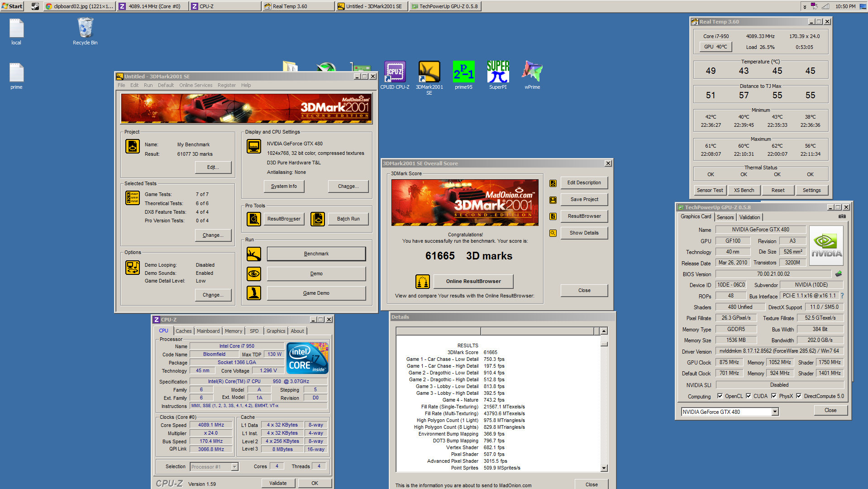Switch to Real Temp 3.60 taskbar item
The image size is (868, 489).
pyautogui.click(x=299, y=6)
